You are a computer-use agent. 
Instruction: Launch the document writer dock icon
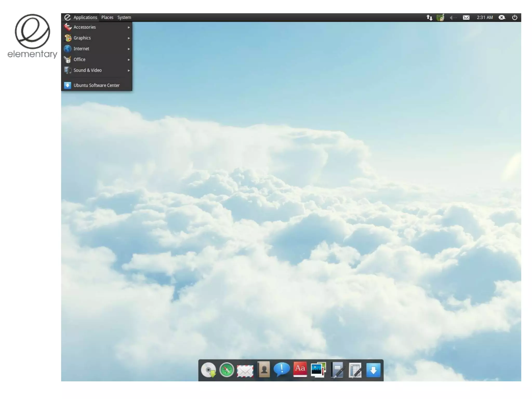point(337,370)
